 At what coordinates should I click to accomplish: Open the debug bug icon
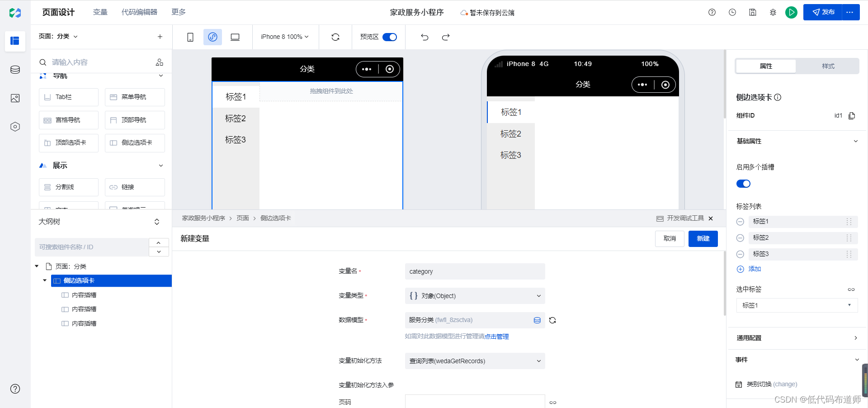[773, 12]
